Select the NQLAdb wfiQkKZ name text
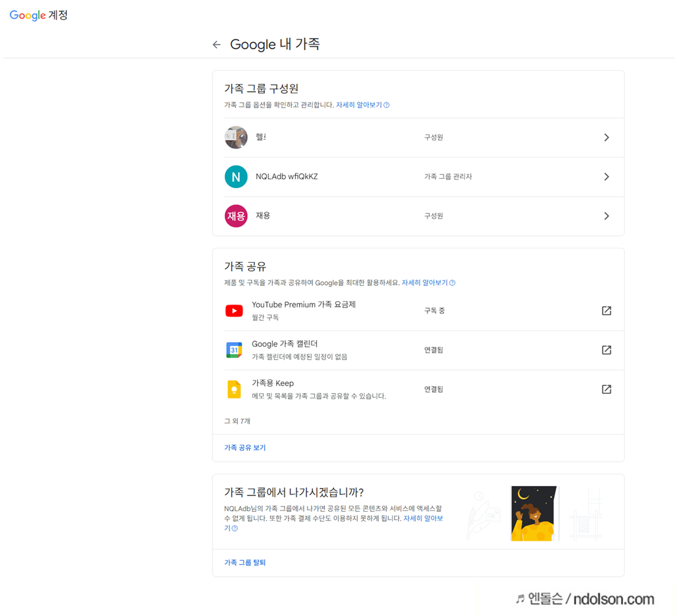The image size is (678, 616). pyautogui.click(x=287, y=177)
